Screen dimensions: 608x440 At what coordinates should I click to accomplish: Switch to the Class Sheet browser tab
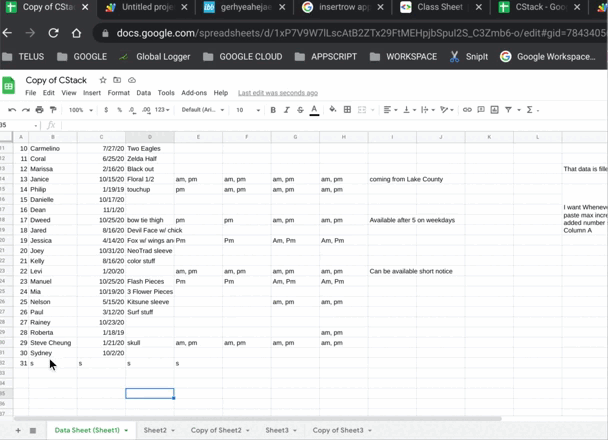(439, 7)
